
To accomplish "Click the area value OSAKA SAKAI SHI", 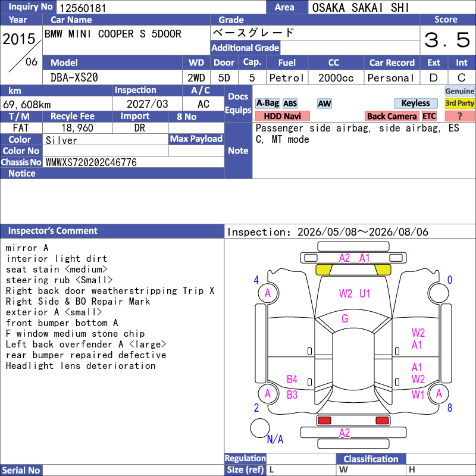I will [361, 8].
